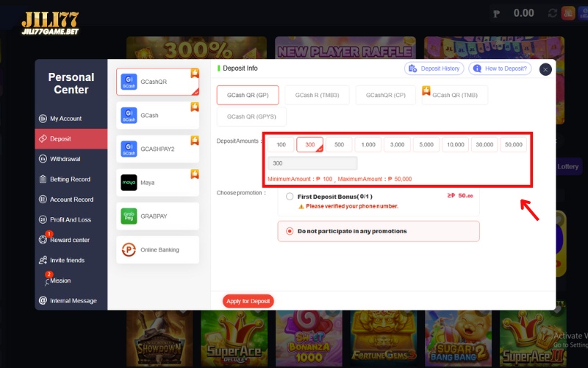Open Reward center menu item
The image size is (588, 368).
(x=71, y=240)
